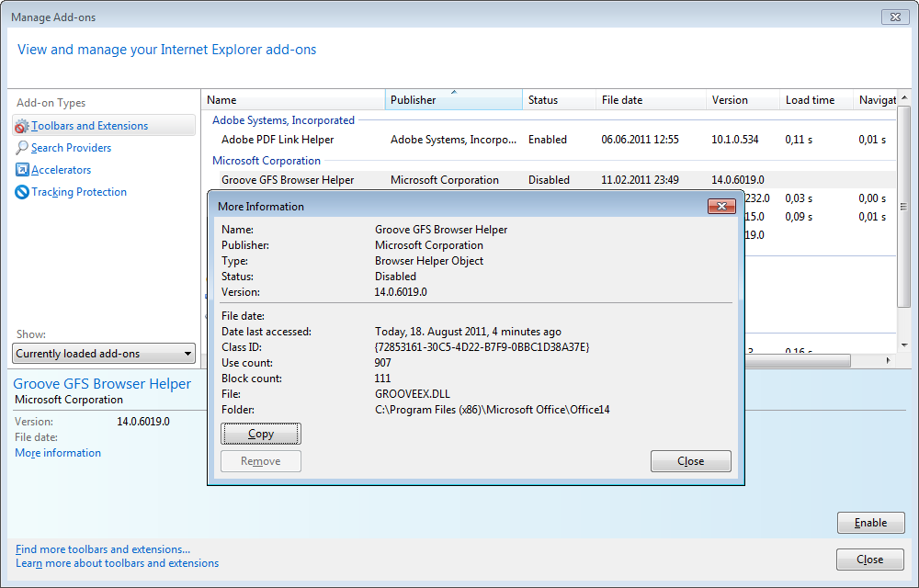Close the Manage Add-ons window with the X
This screenshot has height=588, width=919.
click(x=895, y=17)
